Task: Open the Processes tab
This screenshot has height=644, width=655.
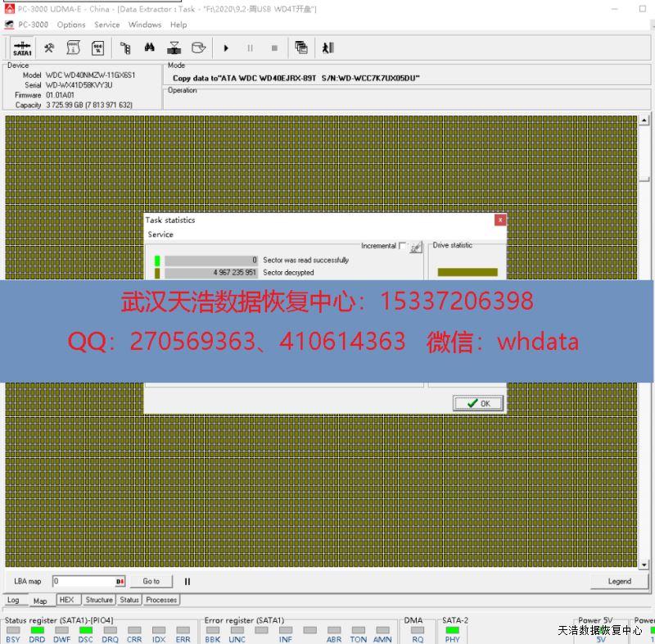Action: click(161, 600)
